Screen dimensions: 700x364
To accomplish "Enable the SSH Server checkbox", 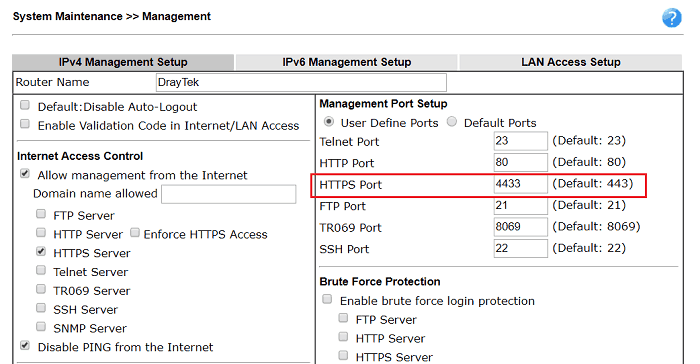I will coord(41,308).
